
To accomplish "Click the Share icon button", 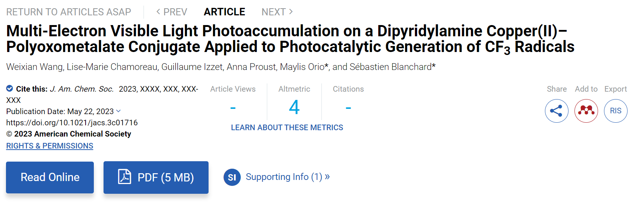I will click(x=557, y=111).
